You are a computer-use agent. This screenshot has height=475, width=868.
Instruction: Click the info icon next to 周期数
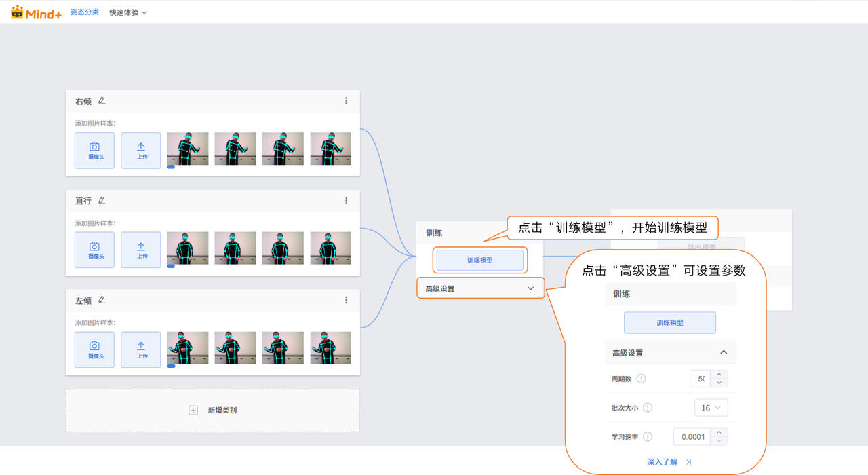click(x=641, y=379)
